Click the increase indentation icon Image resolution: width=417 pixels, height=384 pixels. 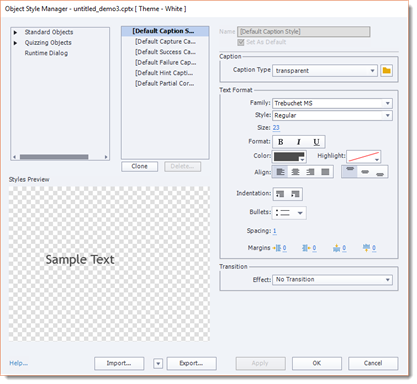pyautogui.click(x=295, y=194)
